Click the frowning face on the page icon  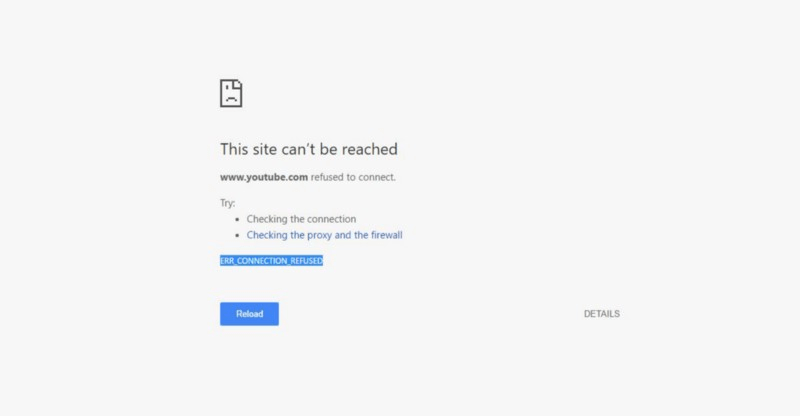pyautogui.click(x=231, y=96)
